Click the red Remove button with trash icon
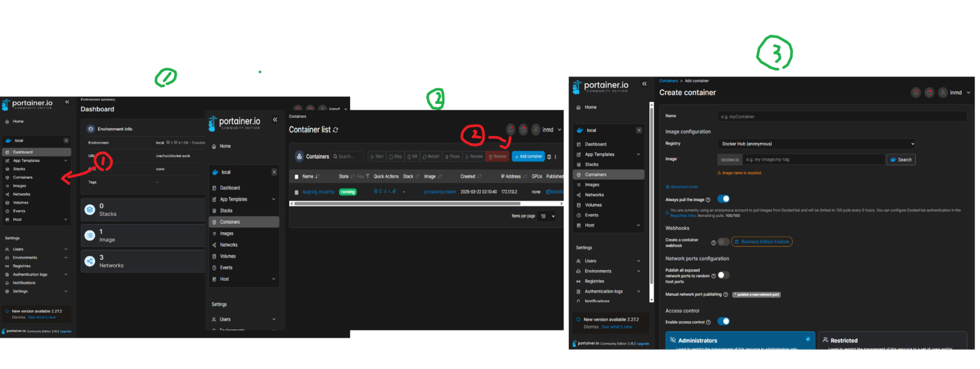 (498, 156)
